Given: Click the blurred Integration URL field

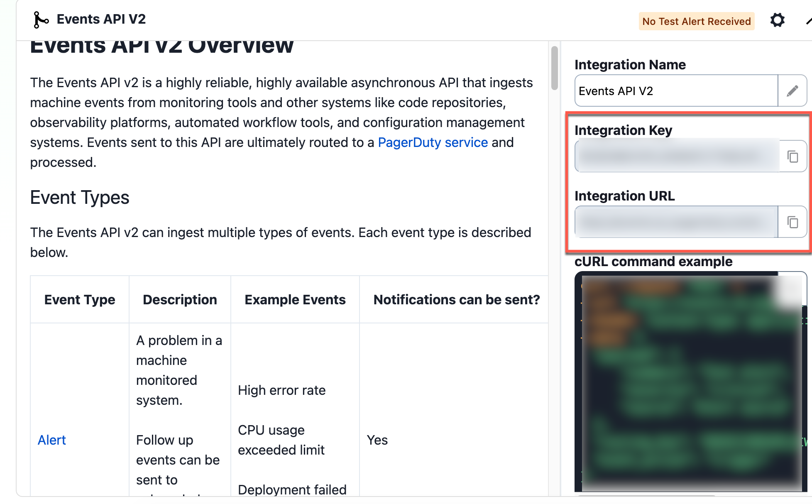Looking at the screenshot, I should [676, 222].
